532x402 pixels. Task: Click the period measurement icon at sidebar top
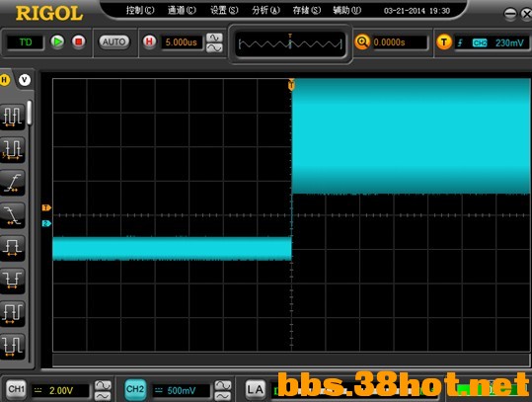(13, 118)
